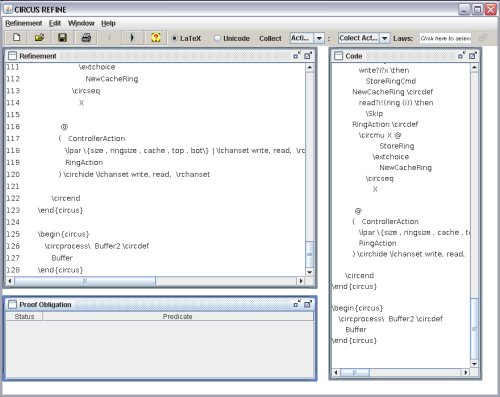Click the forward arrow toolbar icon
Image resolution: width=500 pixels, height=397 pixels.
tap(132, 38)
